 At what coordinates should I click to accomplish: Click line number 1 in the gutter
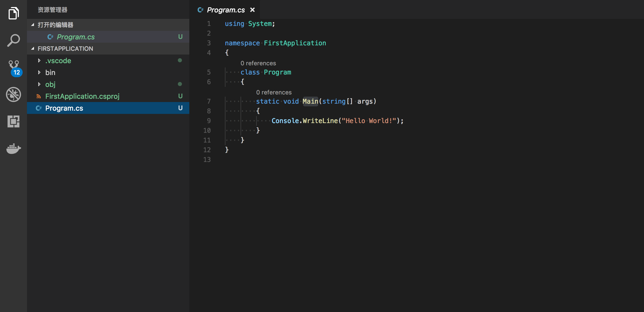(209, 24)
